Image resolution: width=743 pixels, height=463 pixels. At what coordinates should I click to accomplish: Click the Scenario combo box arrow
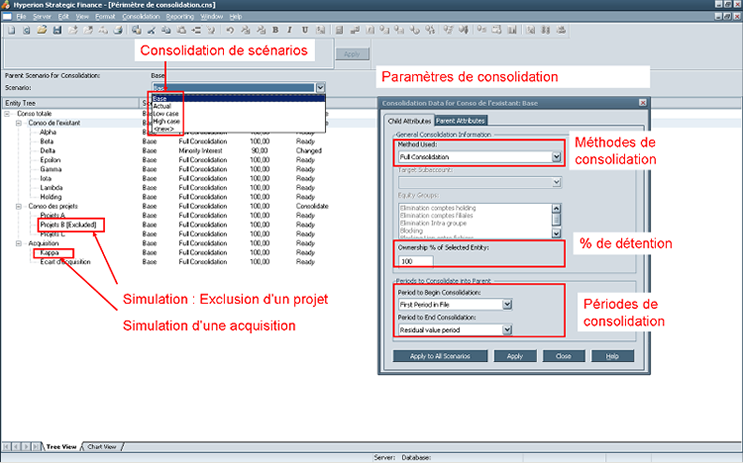coord(320,88)
